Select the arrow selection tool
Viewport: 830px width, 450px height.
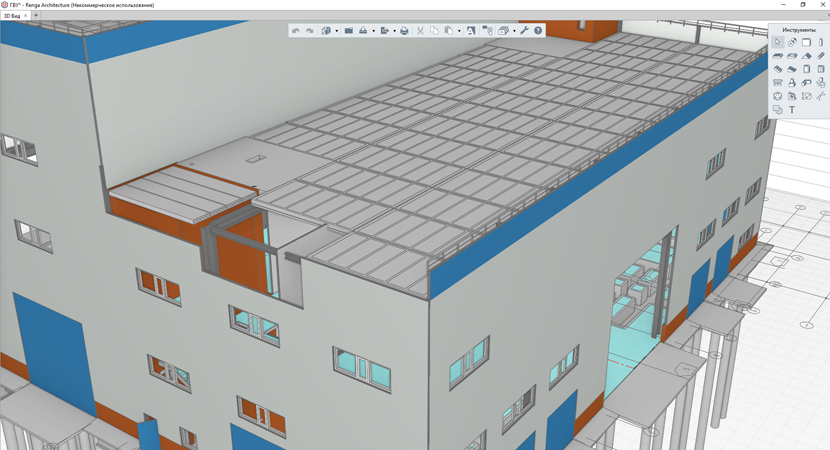[x=778, y=42]
